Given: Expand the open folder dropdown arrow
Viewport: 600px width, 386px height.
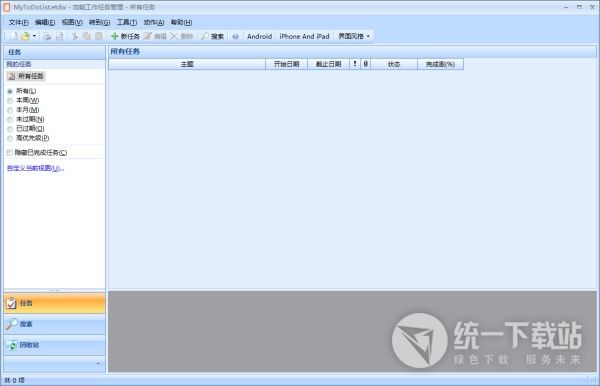Looking at the screenshot, I should [x=34, y=36].
